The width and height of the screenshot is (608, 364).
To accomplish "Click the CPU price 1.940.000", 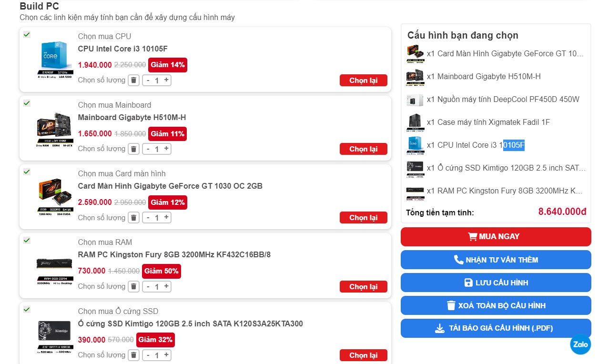I will pos(95,65).
